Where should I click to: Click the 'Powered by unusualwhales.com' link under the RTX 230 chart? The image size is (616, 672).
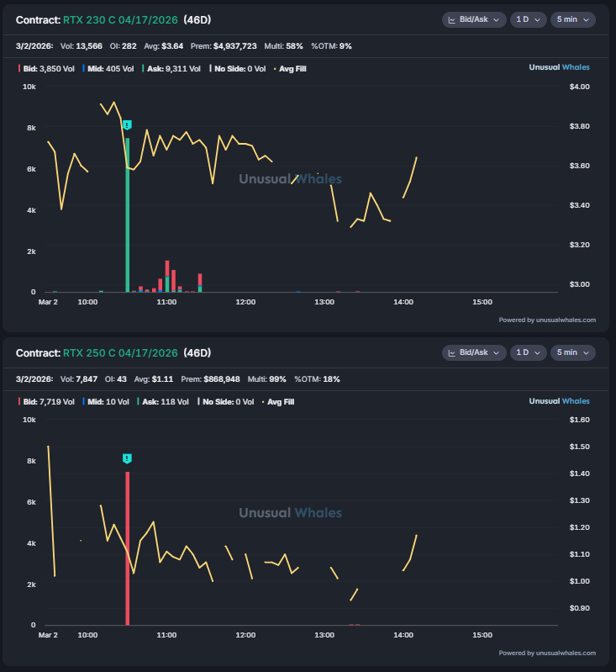pyautogui.click(x=547, y=320)
